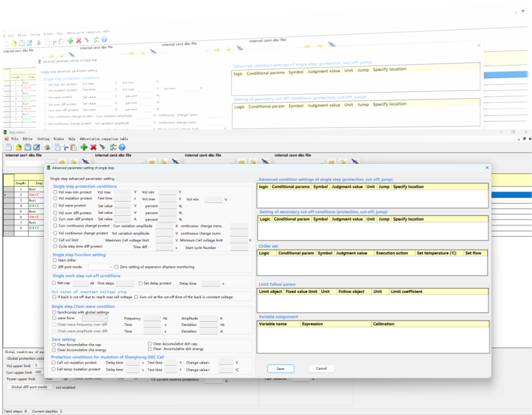The width and height of the screenshot is (532, 415).
Task: Click the Print toolbar icon
Action: [47, 148]
